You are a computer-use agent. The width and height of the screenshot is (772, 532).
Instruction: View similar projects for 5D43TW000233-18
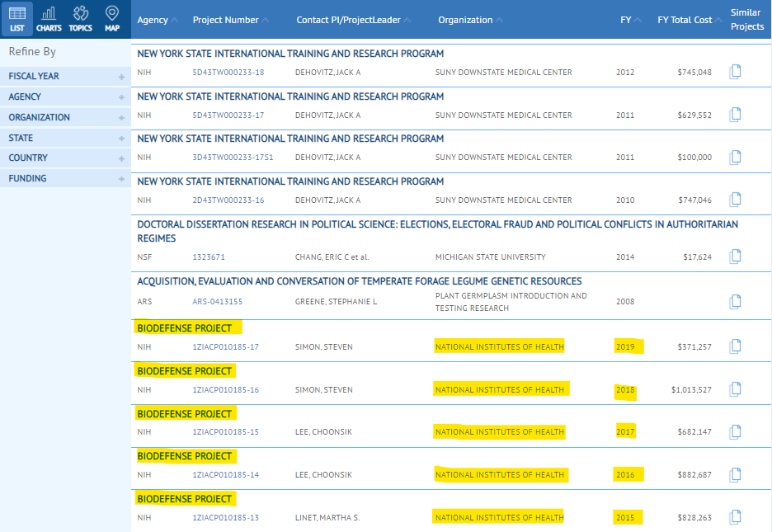click(735, 72)
